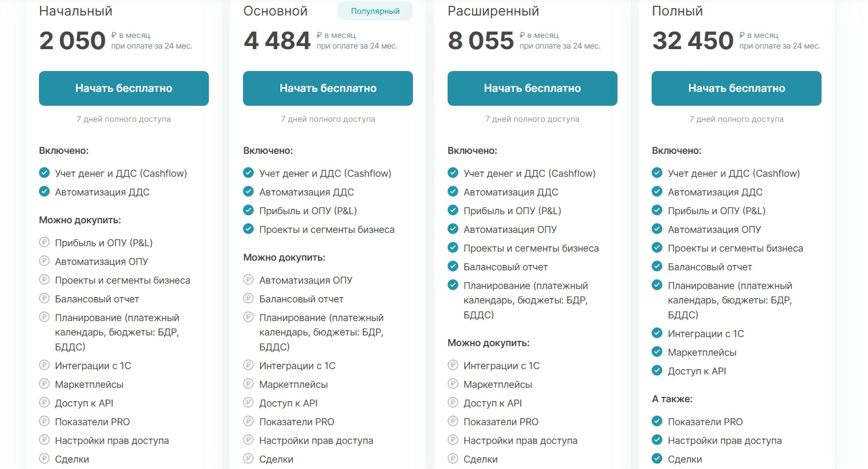
Task: Click Начать бесплатно under the Полный plan
Action: pos(736,88)
